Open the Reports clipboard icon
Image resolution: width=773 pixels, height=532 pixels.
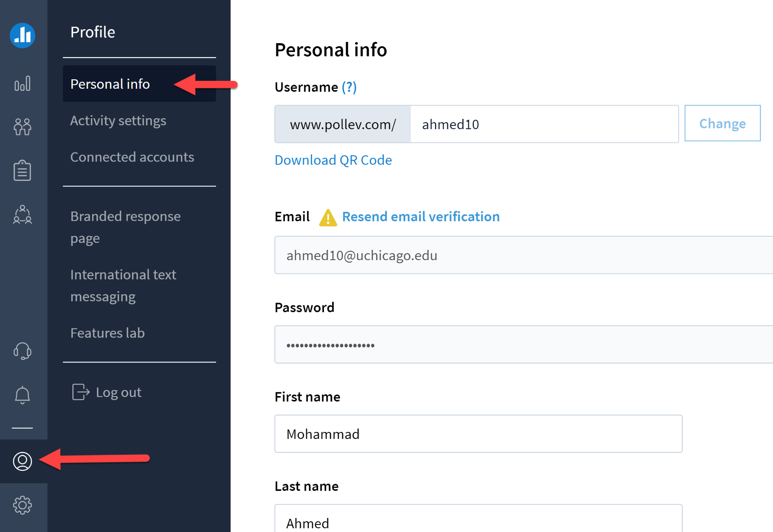(x=23, y=170)
